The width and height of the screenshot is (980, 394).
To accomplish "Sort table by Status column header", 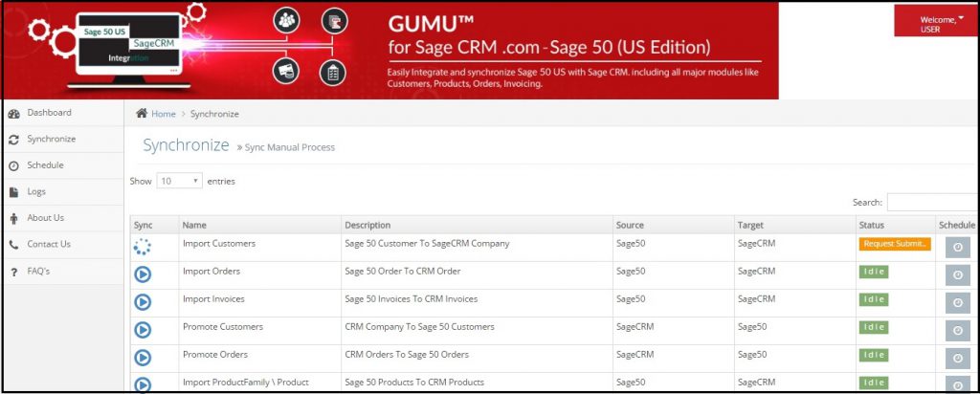I will pos(896,225).
